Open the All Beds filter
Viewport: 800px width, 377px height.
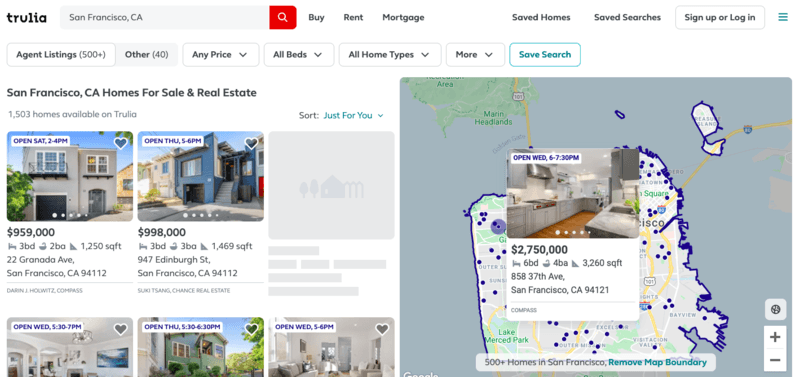tap(298, 55)
